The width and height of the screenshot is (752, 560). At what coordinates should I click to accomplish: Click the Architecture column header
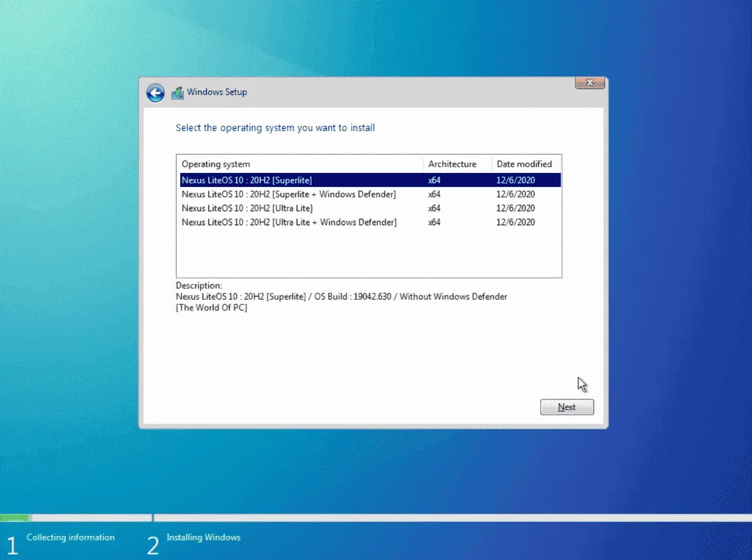click(x=457, y=164)
